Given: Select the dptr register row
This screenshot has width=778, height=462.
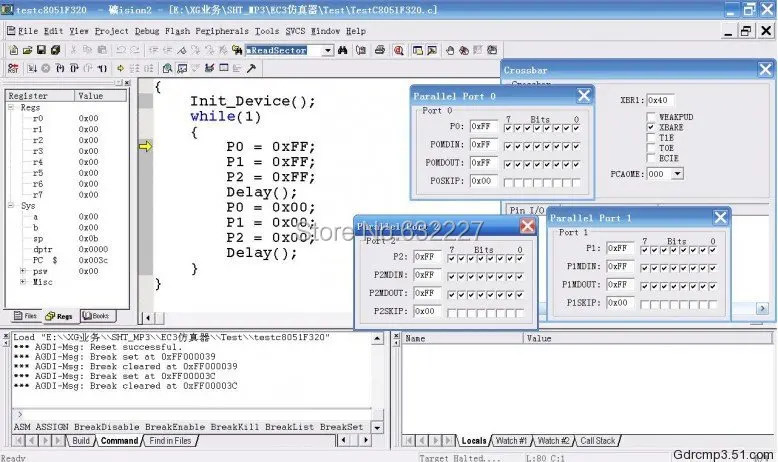Looking at the screenshot, I should pyautogui.click(x=66, y=249).
